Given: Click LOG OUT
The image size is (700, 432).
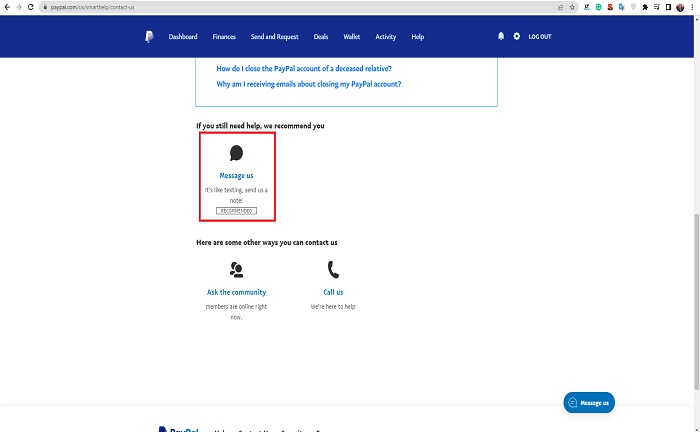Looking at the screenshot, I should click(540, 37).
